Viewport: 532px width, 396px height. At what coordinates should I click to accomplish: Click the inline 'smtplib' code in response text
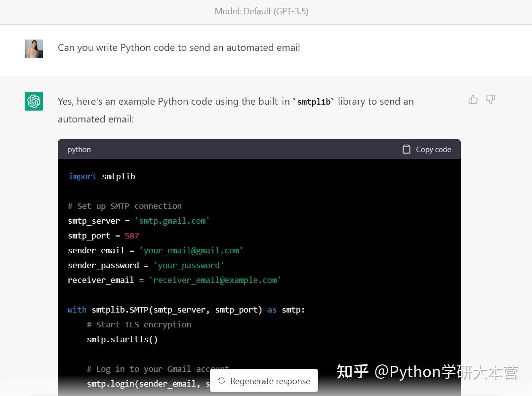314,102
